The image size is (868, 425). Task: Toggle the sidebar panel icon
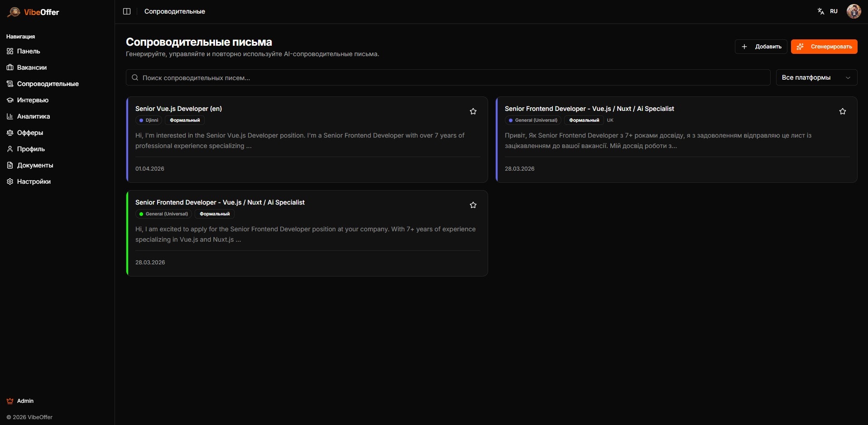127,11
